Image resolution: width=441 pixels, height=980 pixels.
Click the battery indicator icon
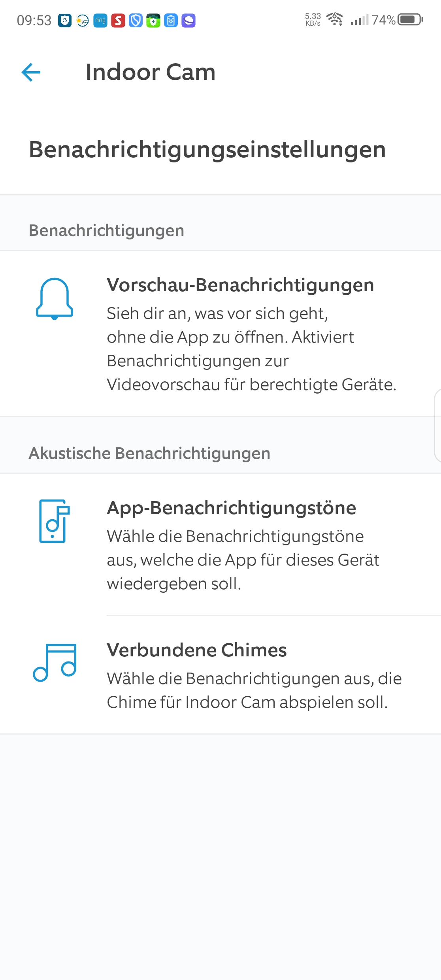(x=410, y=19)
